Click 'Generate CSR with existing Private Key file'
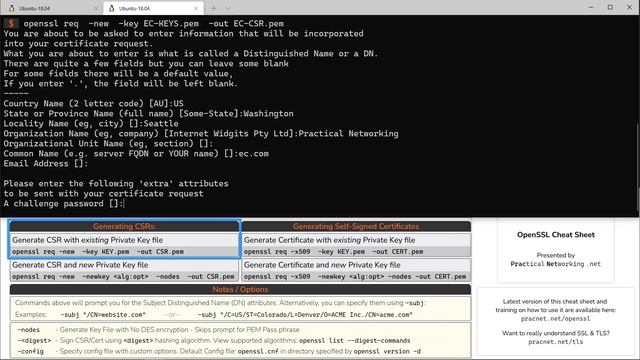The height and width of the screenshot is (360, 640). [87, 240]
